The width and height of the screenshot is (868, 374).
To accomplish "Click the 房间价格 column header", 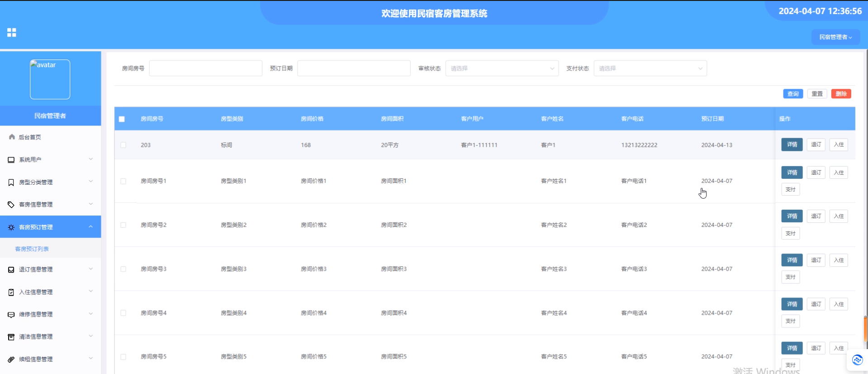I will (x=312, y=119).
